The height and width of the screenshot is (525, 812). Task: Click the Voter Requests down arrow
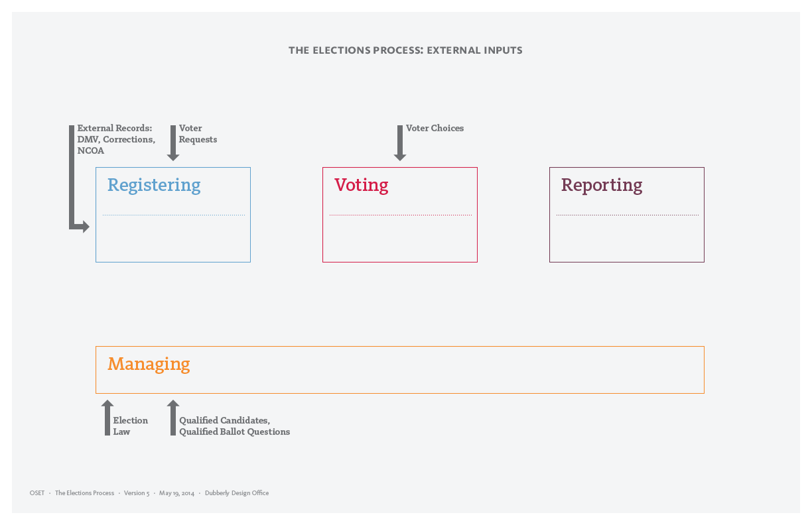tap(173, 143)
